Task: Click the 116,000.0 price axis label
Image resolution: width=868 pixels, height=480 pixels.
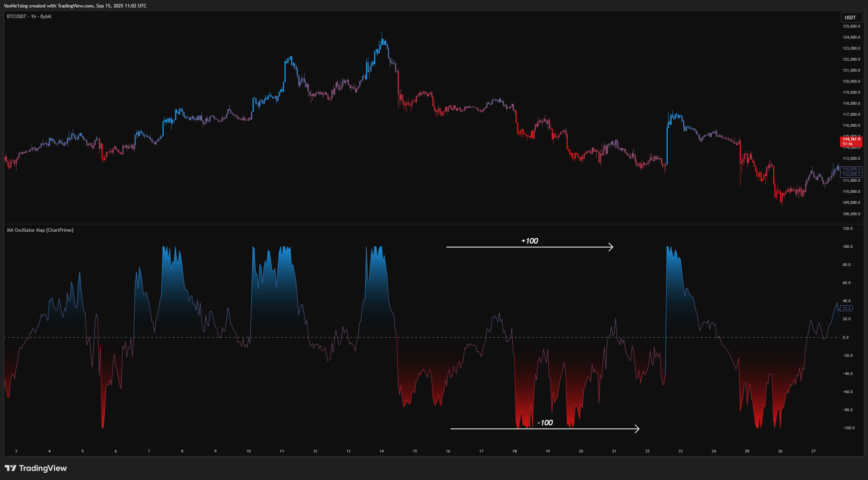Action: pos(851,126)
